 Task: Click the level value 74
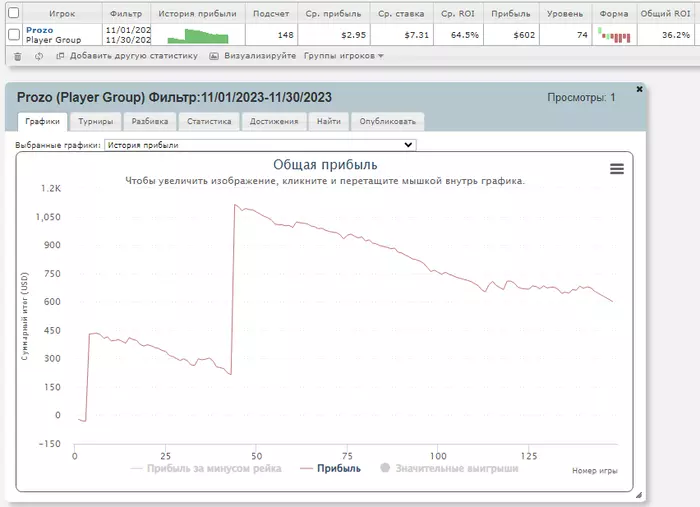point(582,35)
